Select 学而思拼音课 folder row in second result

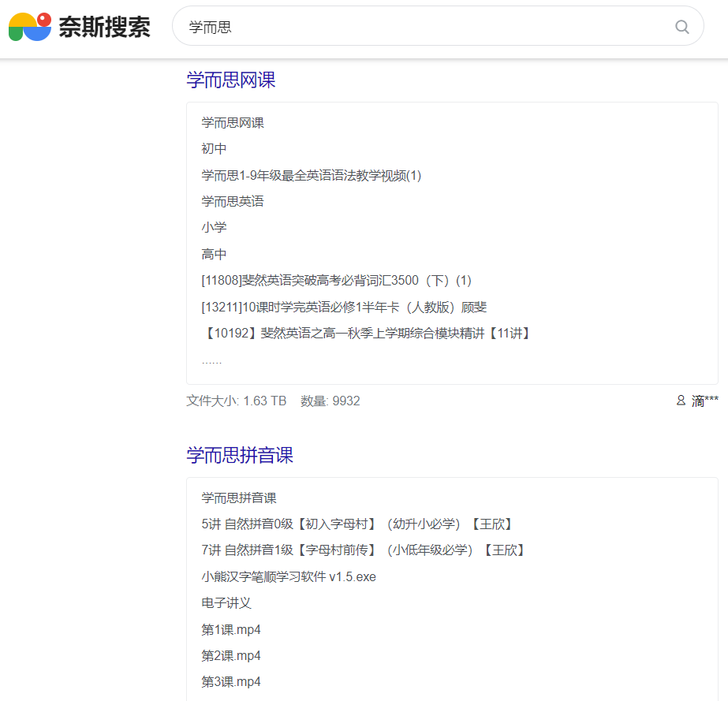click(239, 498)
